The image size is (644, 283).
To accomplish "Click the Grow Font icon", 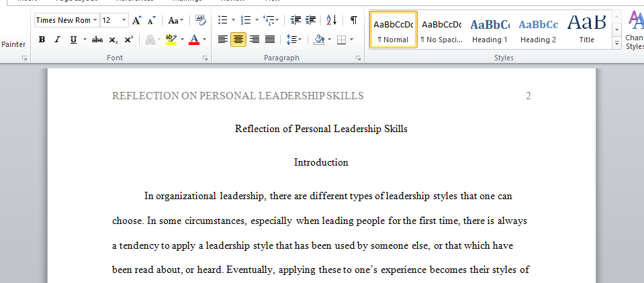I will tap(137, 20).
